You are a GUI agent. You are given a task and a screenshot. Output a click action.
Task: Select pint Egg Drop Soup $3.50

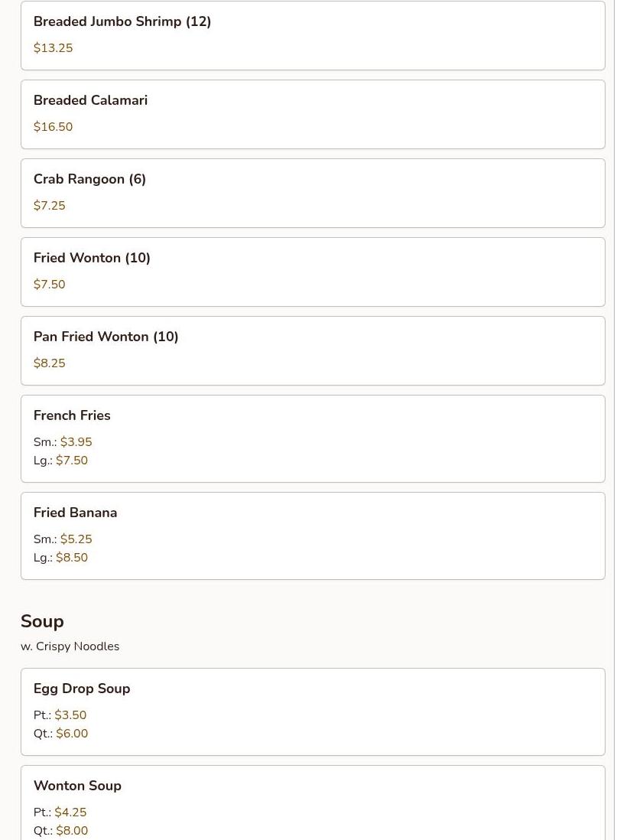coord(70,715)
